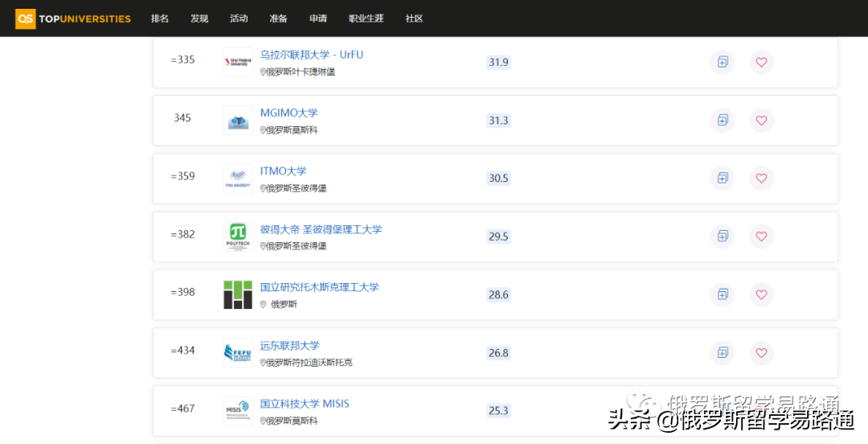Open the 职业生涯 menu
The height and width of the screenshot is (444, 868).
click(x=366, y=18)
